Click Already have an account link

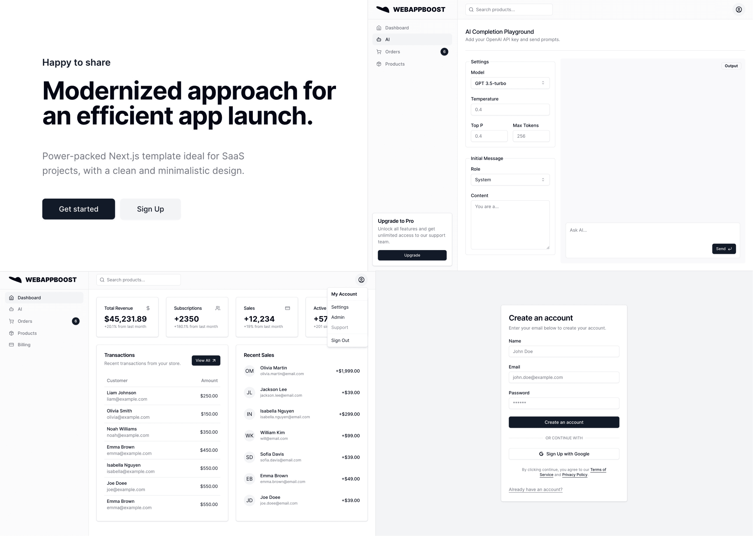coord(535,489)
